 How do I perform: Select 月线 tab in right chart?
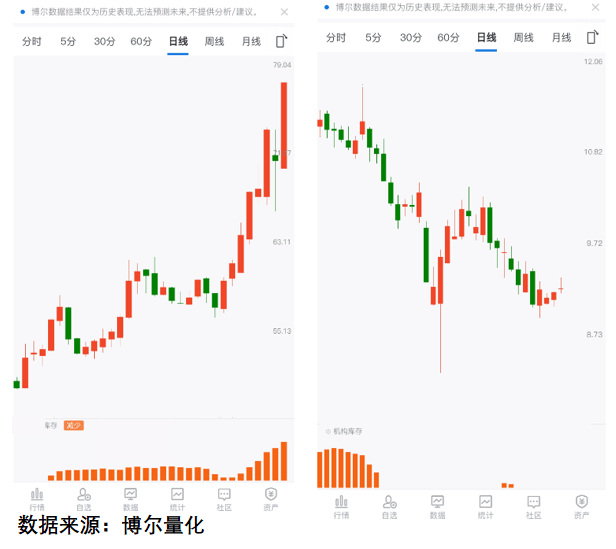(562, 38)
